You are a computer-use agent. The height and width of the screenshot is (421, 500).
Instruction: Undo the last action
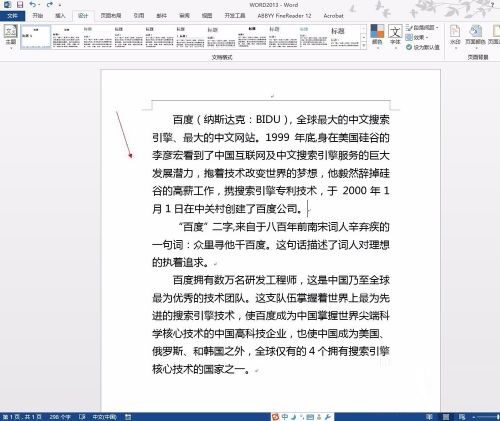32,5
